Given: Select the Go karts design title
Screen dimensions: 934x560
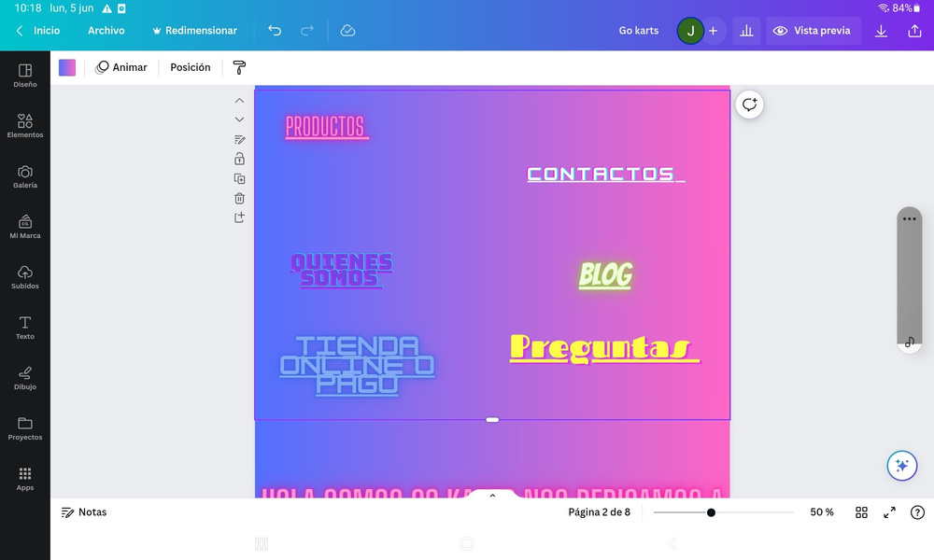Looking at the screenshot, I should click(x=639, y=31).
